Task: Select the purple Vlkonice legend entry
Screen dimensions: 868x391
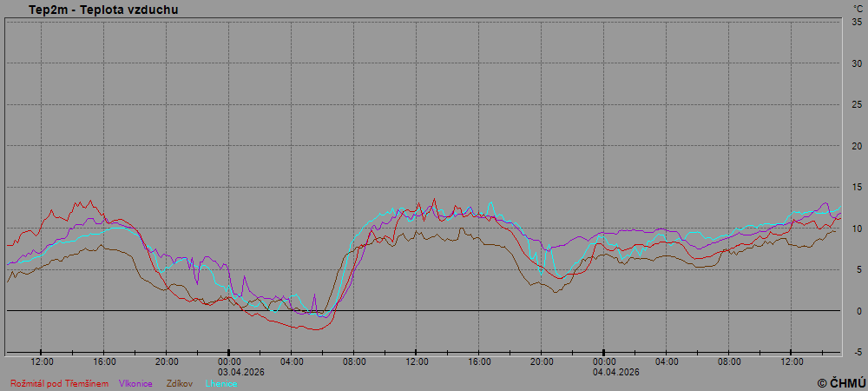Action: [136, 383]
